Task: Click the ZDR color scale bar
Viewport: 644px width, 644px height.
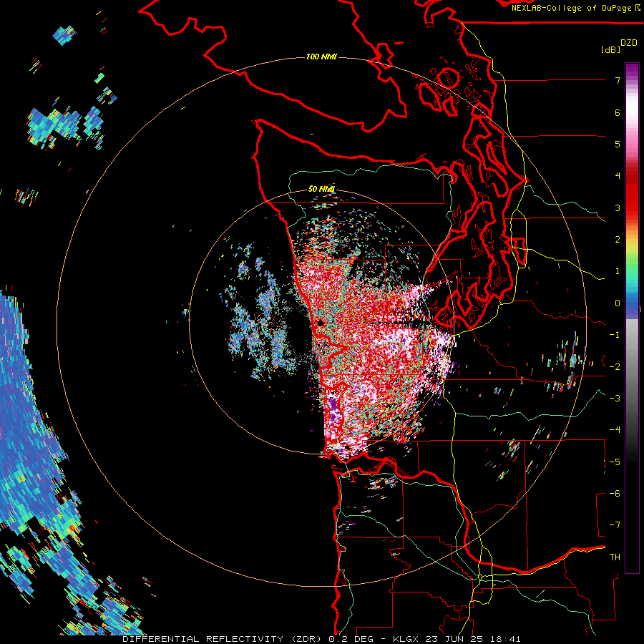Action: coord(632,318)
